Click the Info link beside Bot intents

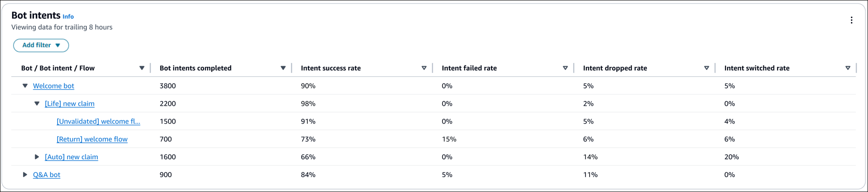[x=68, y=17]
